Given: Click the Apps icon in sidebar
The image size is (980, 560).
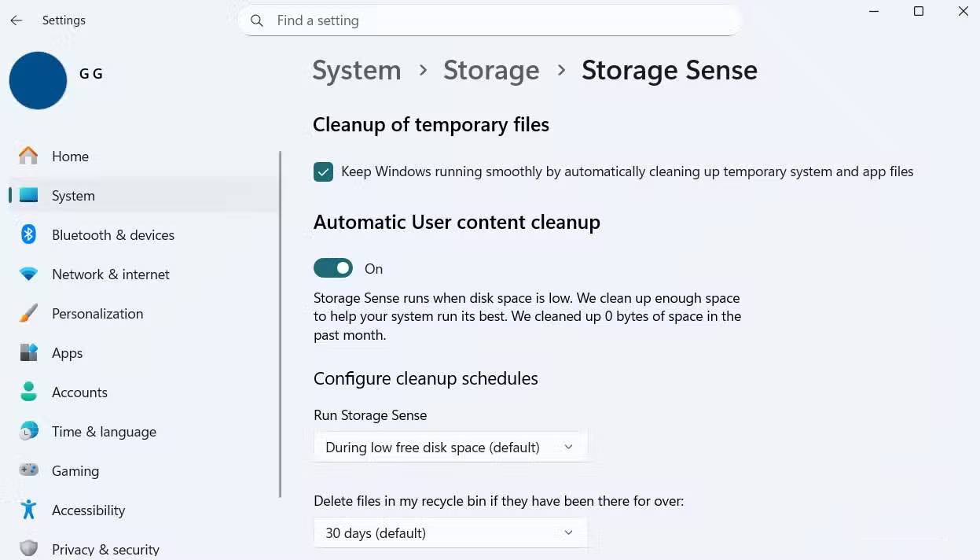Looking at the screenshot, I should [x=28, y=352].
